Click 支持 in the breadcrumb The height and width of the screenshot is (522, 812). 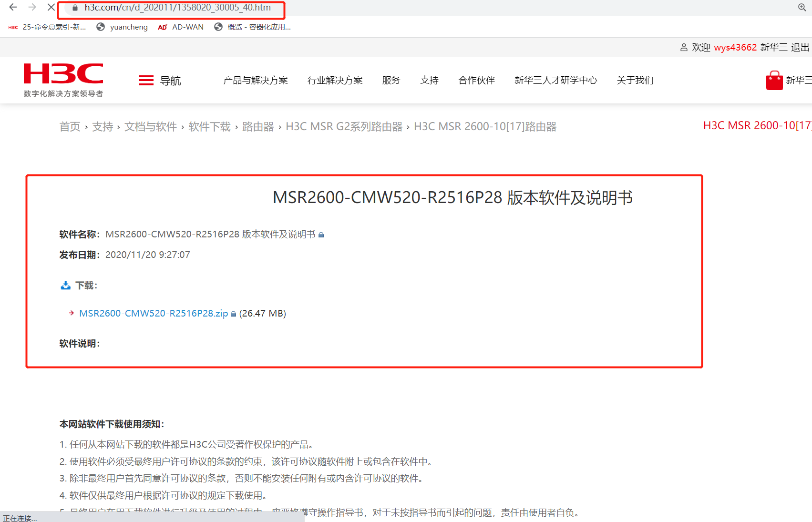point(103,127)
